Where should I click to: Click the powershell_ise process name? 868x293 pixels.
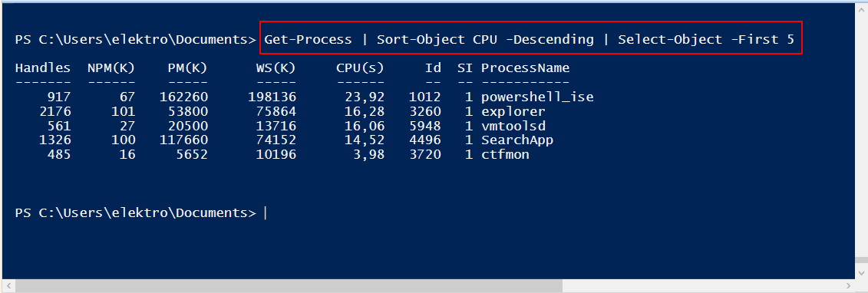tap(537, 97)
